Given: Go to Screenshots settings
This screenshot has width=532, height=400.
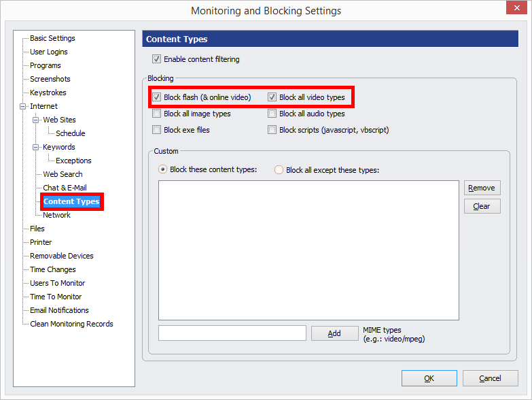Looking at the screenshot, I should pos(50,79).
